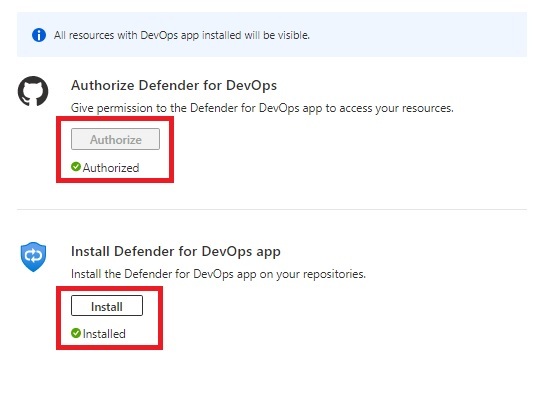Click the Installed status text

(104, 334)
